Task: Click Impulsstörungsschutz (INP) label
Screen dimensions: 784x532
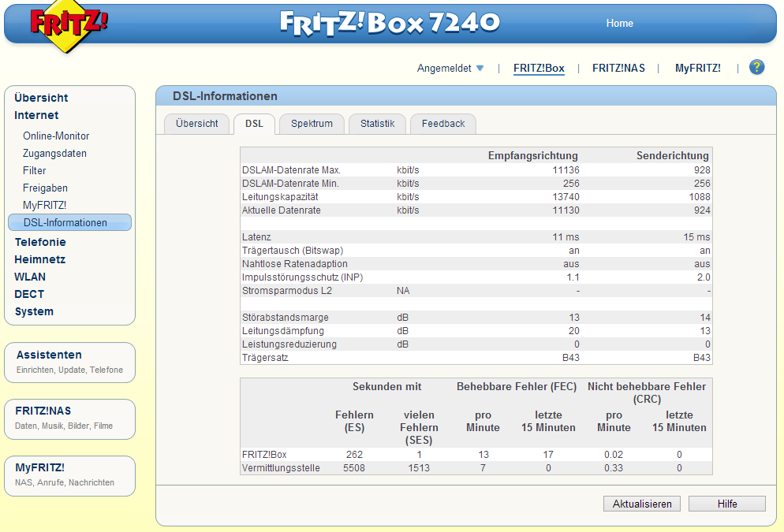Action: [303, 277]
